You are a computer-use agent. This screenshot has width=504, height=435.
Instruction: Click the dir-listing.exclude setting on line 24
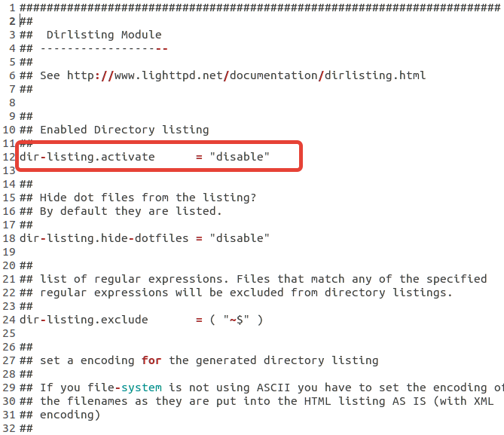(84, 320)
